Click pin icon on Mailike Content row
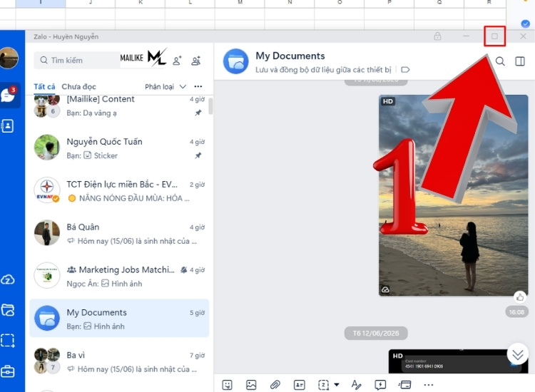 tap(198, 113)
